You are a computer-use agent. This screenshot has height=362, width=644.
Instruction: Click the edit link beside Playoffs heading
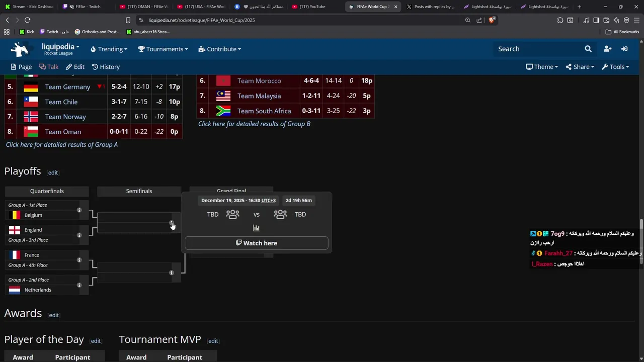pos(53,173)
